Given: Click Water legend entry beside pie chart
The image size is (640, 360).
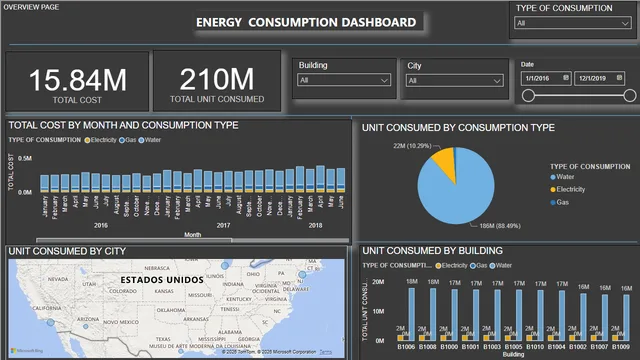Looking at the screenshot, I should (562, 177).
